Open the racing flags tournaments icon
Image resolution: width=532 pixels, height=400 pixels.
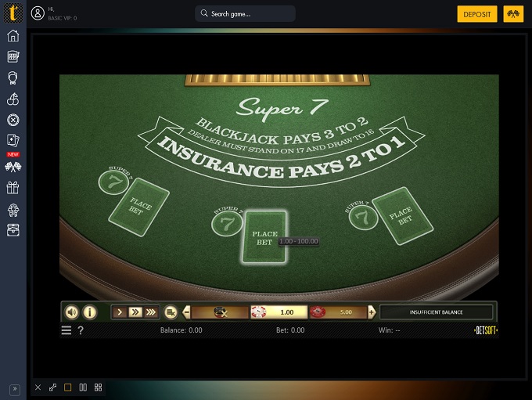click(13, 166)
